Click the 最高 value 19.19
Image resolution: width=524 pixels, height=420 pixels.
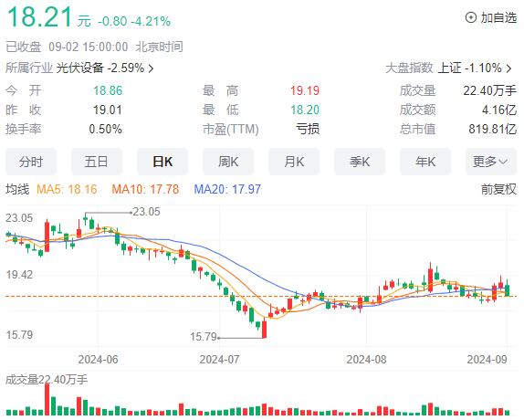coord(304,90)
